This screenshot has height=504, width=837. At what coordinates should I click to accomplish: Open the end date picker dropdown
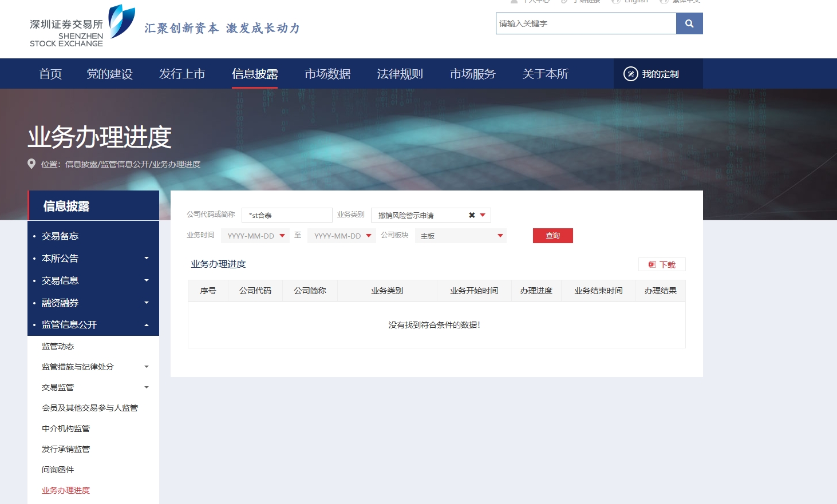369,236
